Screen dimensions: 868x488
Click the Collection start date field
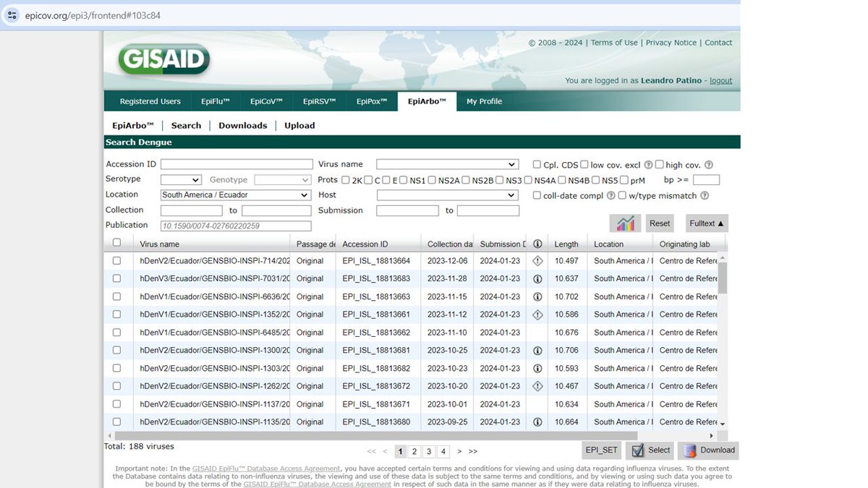[192, 210]
